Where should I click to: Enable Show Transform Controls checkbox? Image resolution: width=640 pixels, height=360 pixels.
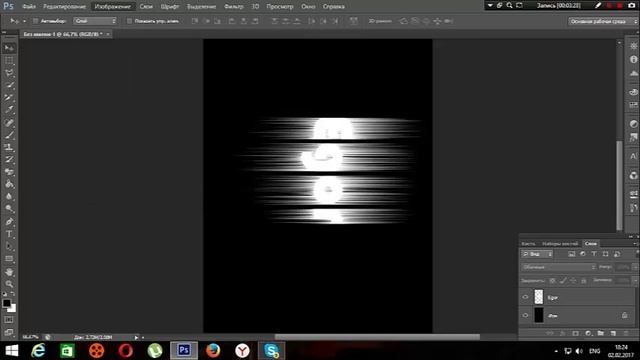(x=129, y=21)
